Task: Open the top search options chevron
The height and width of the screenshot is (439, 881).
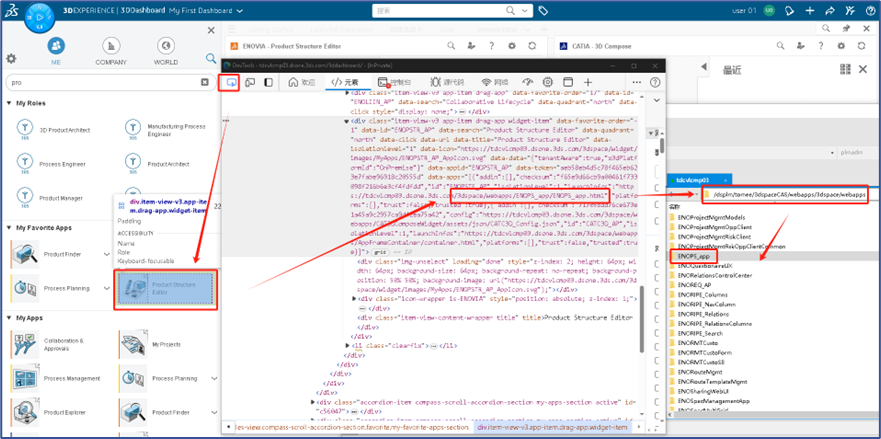Action: pos(525,11)
